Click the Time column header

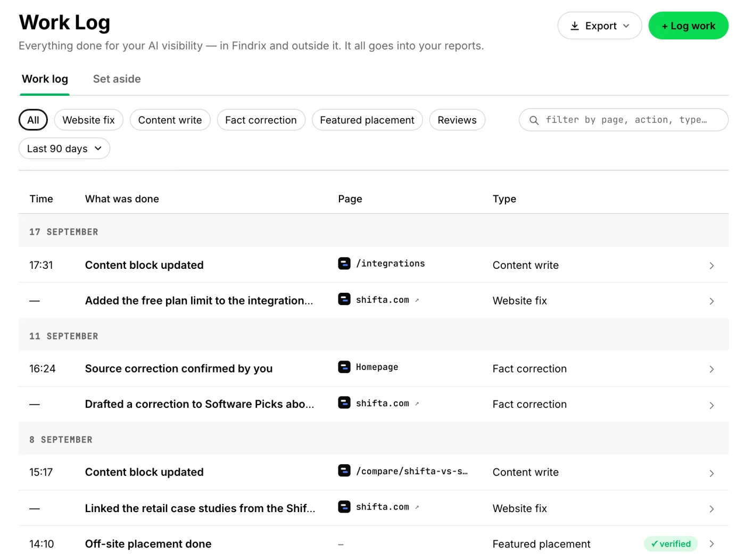coord(41,199)
